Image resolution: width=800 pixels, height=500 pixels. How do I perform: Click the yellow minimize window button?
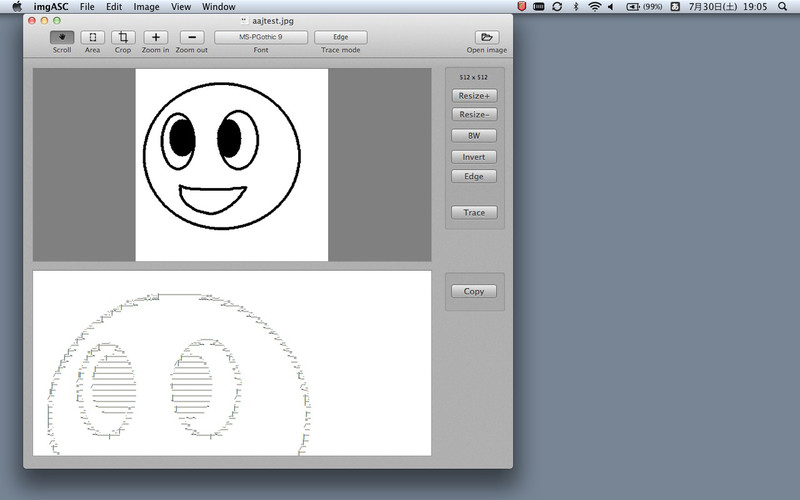point(44,21)
